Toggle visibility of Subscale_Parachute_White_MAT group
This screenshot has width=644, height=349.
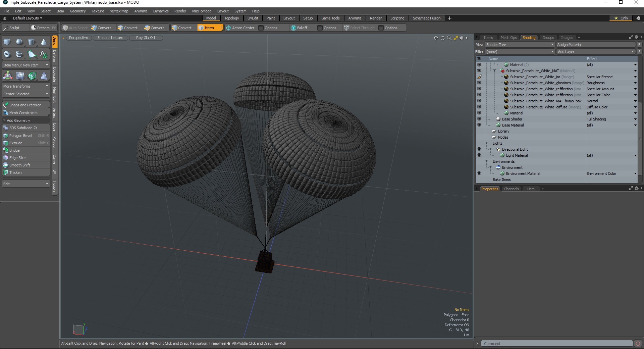click(479, 71)
